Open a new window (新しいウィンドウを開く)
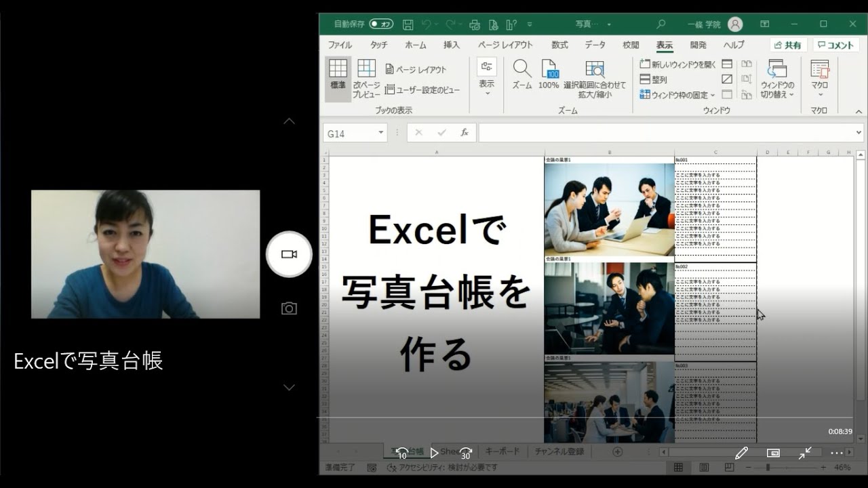Viewport: 868px width, 488px height. [x=677, y=64]
